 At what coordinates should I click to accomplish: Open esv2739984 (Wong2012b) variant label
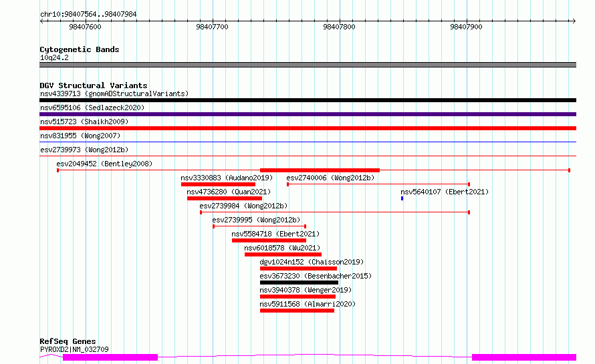[x=243, y=206]
